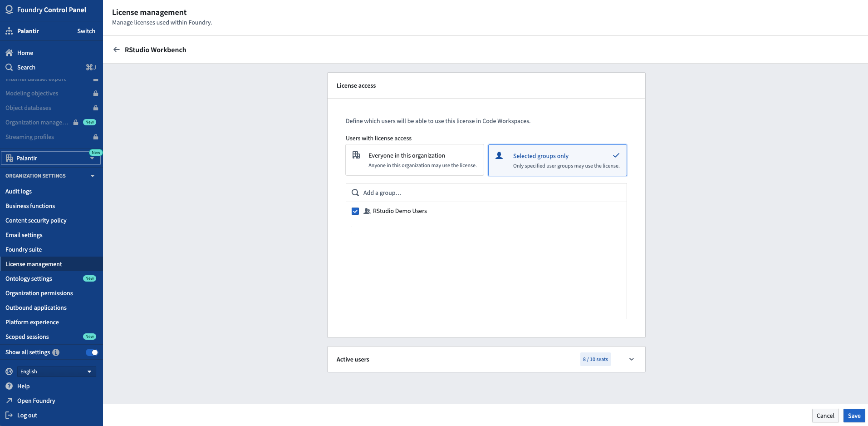Click Switch next to Palantir
This screenshot has width=868, height=426.
[86, 31]
